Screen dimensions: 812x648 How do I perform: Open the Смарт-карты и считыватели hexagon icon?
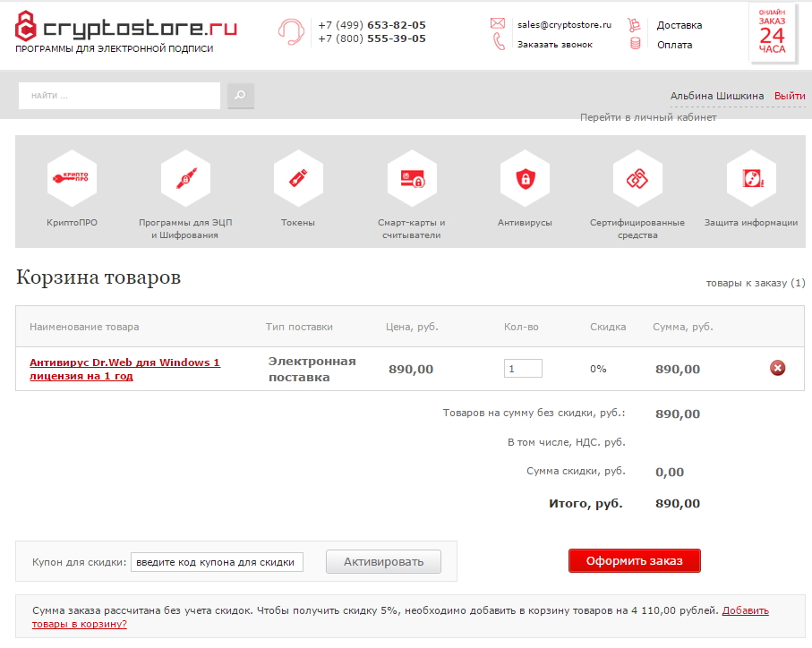pos(412,178)
